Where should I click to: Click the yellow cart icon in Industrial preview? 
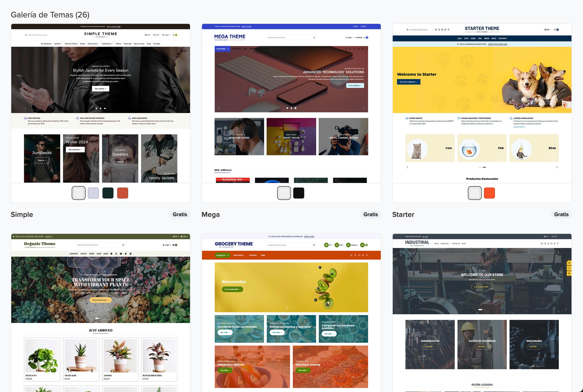click(x=569, y=263)
